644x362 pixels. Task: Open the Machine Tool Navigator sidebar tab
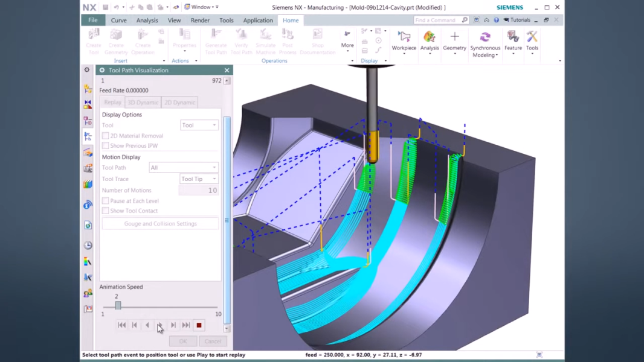[x=88, y=153]
